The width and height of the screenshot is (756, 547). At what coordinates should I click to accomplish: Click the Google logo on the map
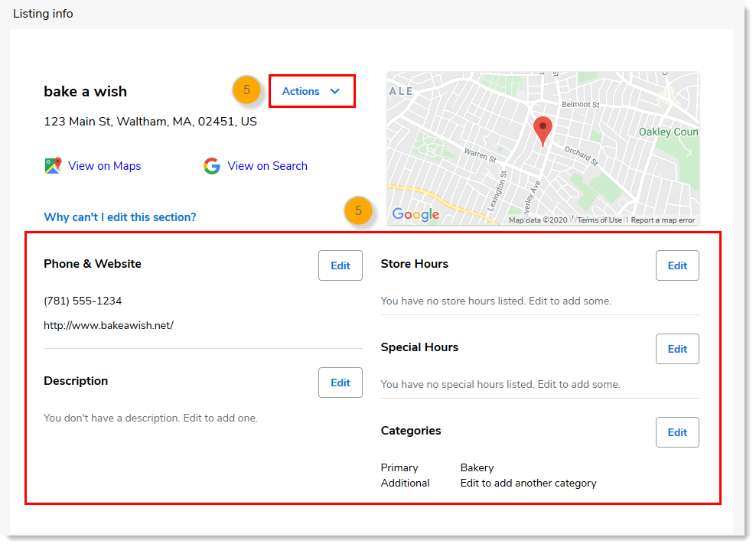tap(415, 214)
